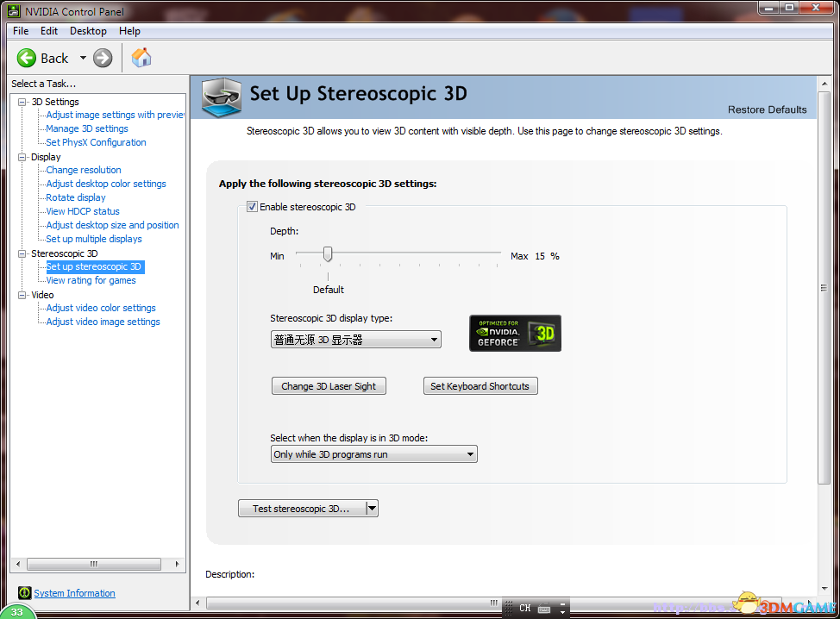Click Test stereoscopic 3D button
The image size is (840, 619).
pos(302,508)
